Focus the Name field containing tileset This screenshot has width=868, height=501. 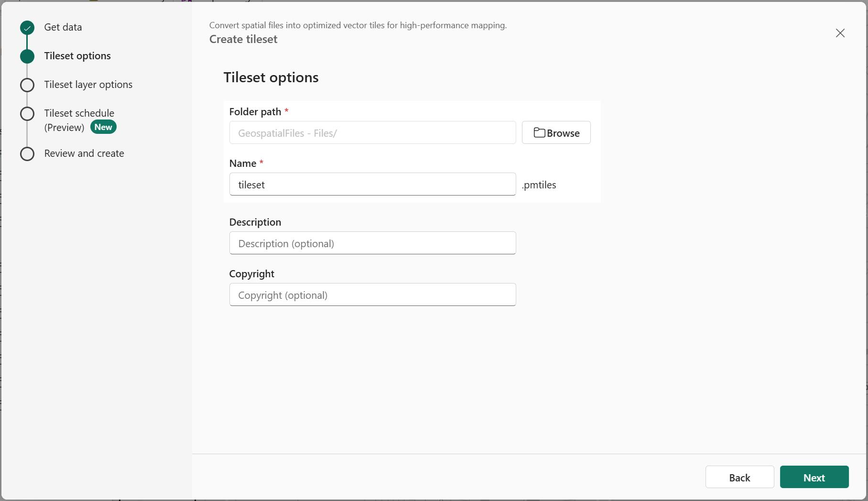pyautogui.click(x=372, y=184)
